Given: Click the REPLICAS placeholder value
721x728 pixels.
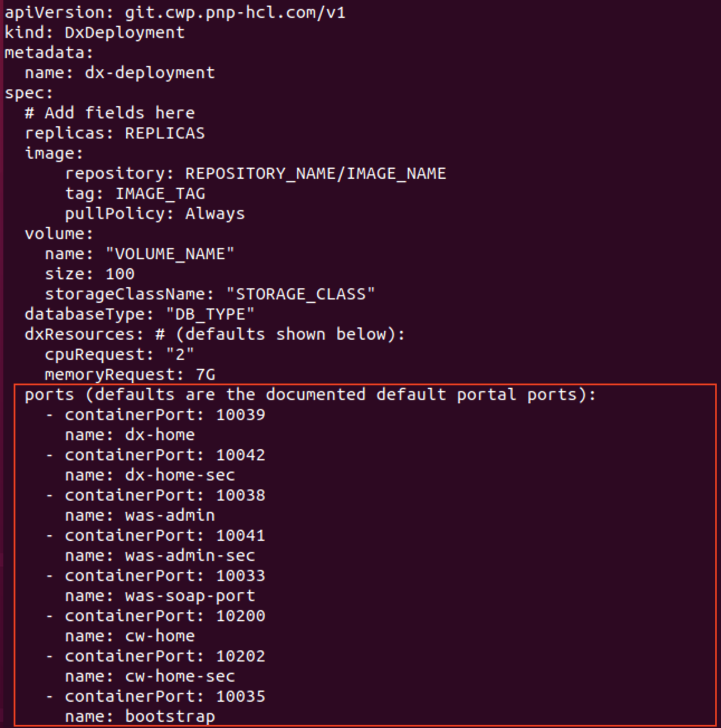Looking at the screenshot, I should coord(165,133).
